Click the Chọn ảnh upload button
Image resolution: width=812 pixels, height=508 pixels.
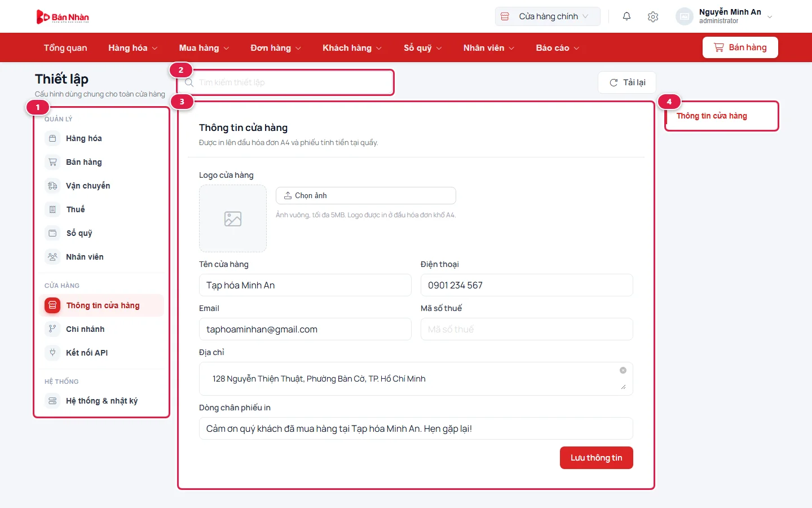coord(366,195)
